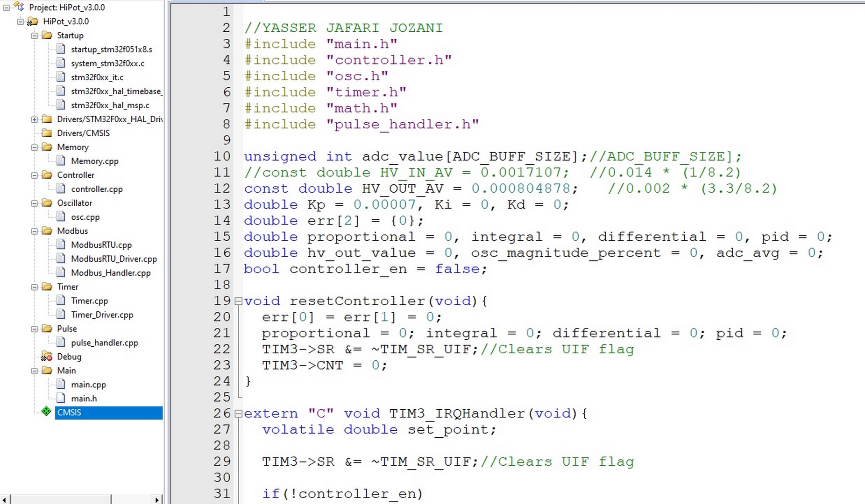
Task: Click the green CMSIS component diamond icon
Action: tap(46, 412)
